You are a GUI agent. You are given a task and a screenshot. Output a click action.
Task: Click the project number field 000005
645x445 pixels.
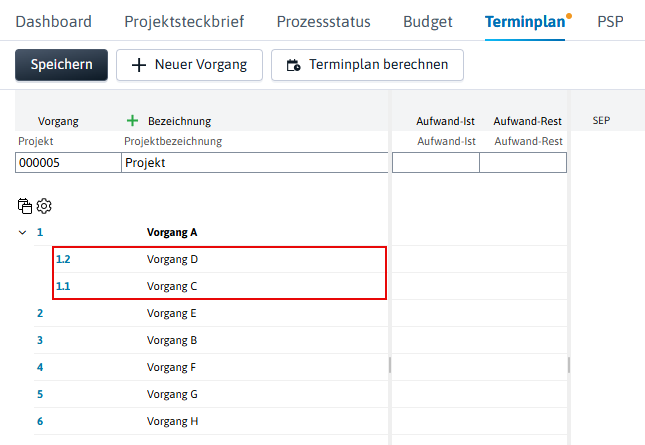click(68, 163)
